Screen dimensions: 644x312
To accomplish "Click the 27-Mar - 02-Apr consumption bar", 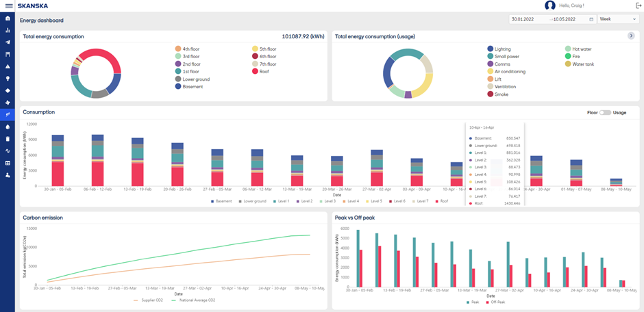I will click(x=377, y=168).
